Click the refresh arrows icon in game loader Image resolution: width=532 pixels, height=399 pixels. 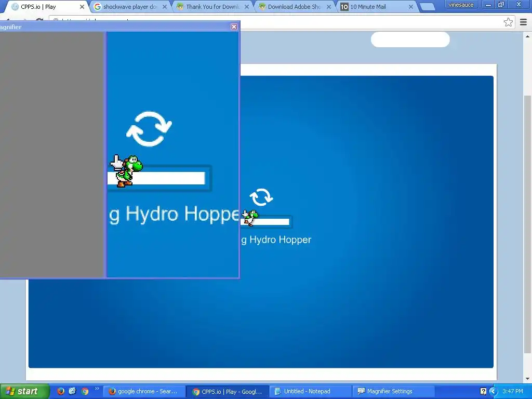(261, 197)
